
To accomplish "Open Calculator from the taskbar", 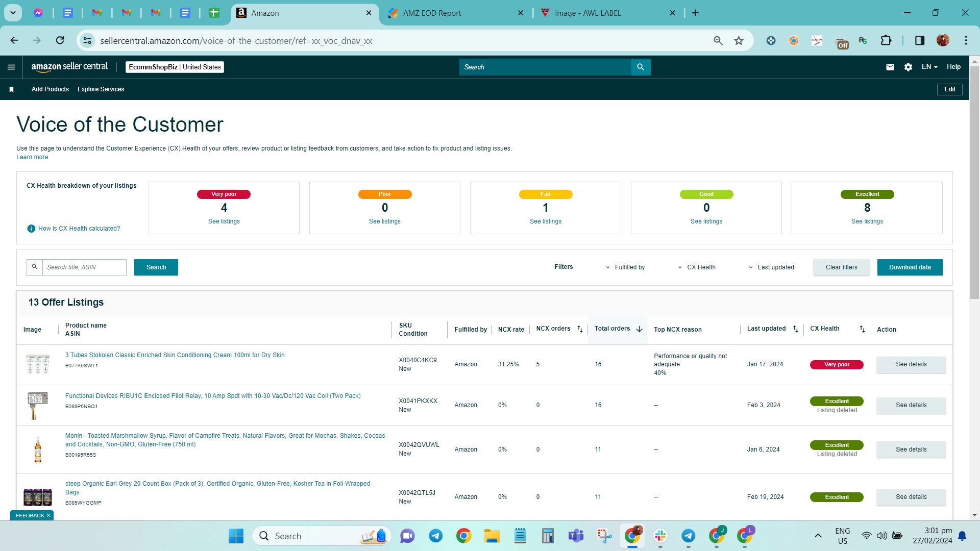I will [x=548, y=536].
